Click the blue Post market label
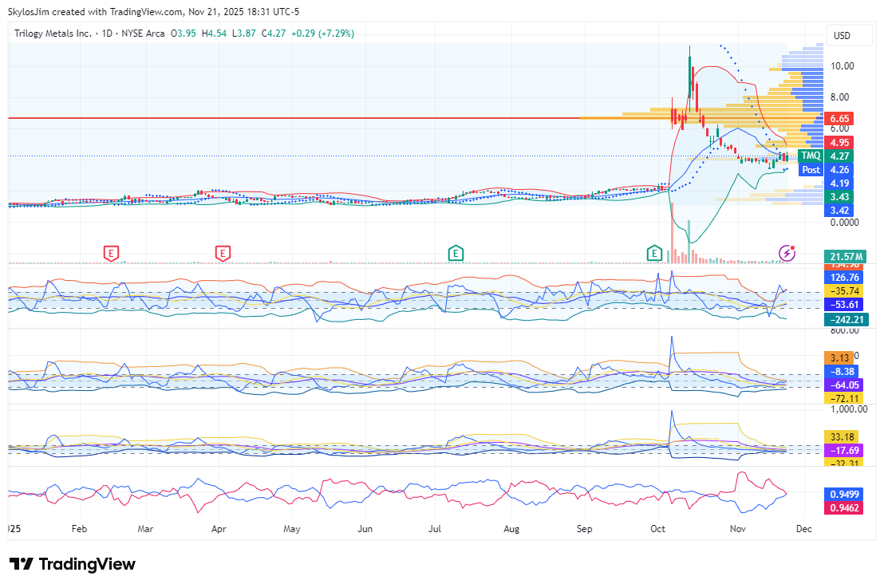The height and width of the screenshot is (588, 884). pos(811,170)
